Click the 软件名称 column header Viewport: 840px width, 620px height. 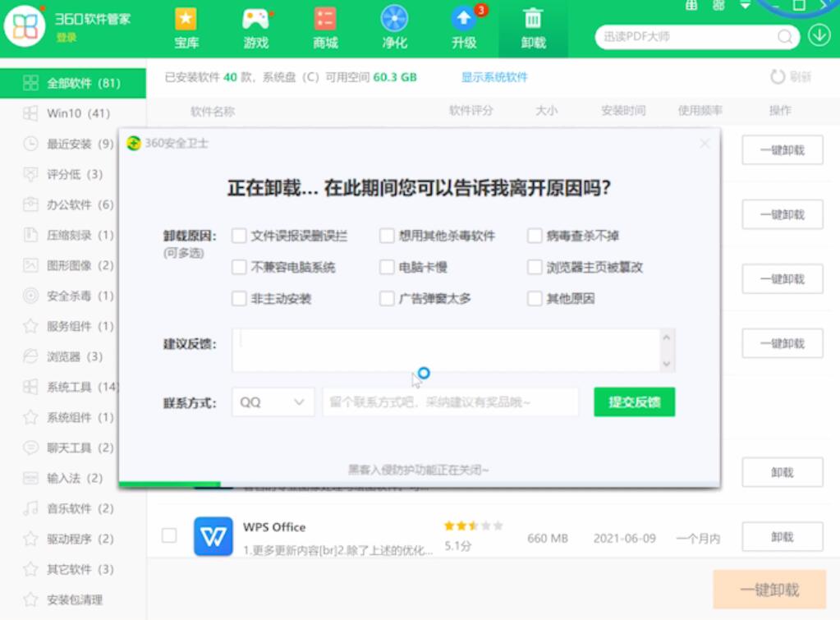point(213,112)
